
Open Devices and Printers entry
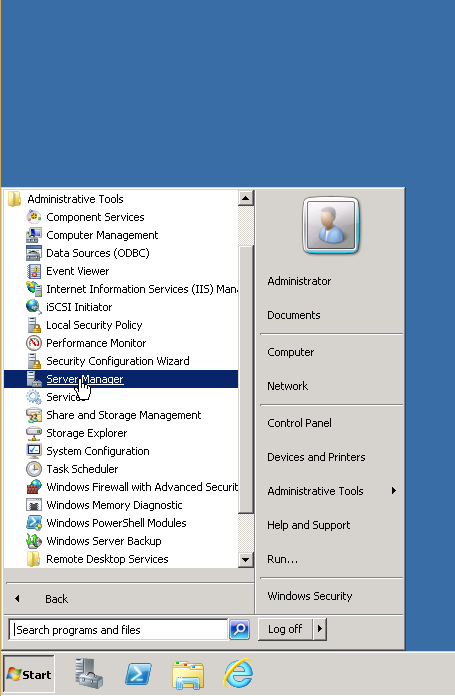point(316,457)
